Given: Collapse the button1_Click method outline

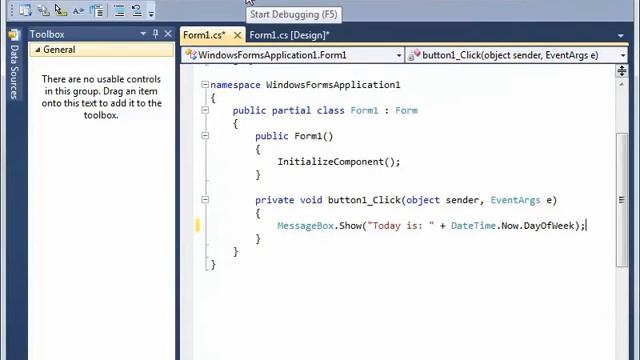Looking at the screenshot, I should 205,200.
